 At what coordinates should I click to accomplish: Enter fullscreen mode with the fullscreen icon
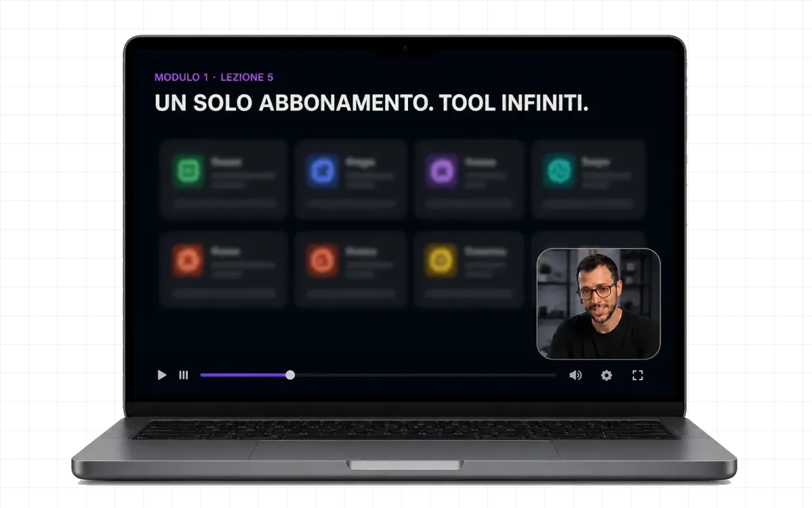point(637,375)
